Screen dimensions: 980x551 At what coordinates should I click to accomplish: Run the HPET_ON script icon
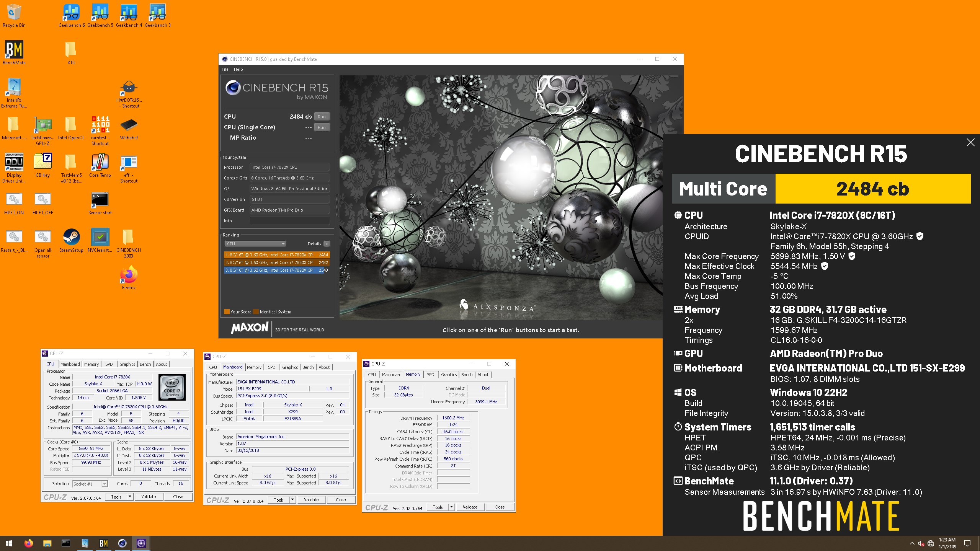tap(14, 204)
